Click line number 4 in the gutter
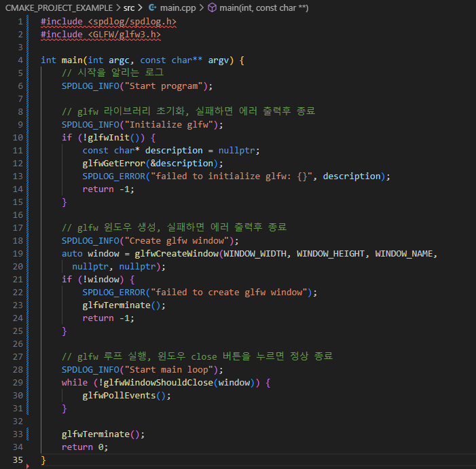The image size is (476, 469). [x=20, y=60]
